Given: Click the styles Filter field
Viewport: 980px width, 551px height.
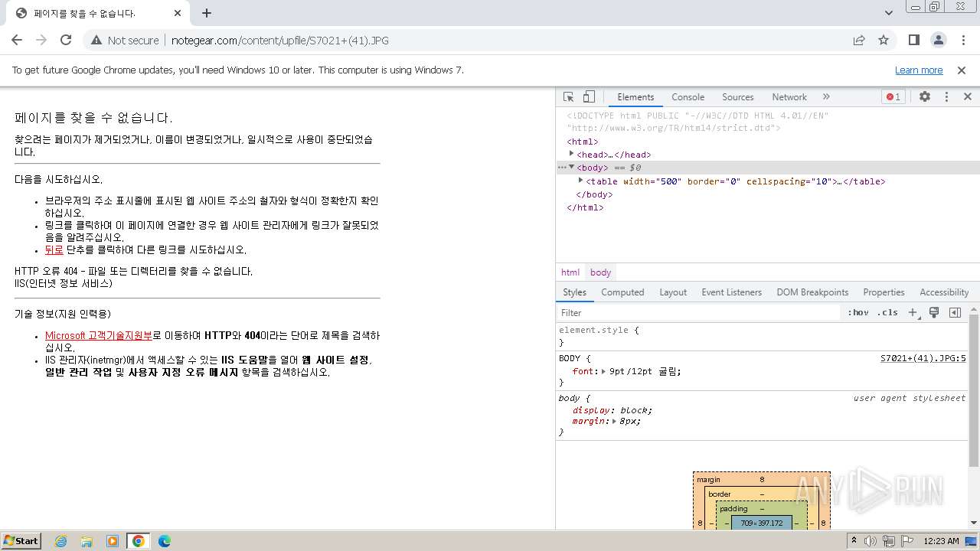Looking at the screenshot, I should (x=698, y=312).
